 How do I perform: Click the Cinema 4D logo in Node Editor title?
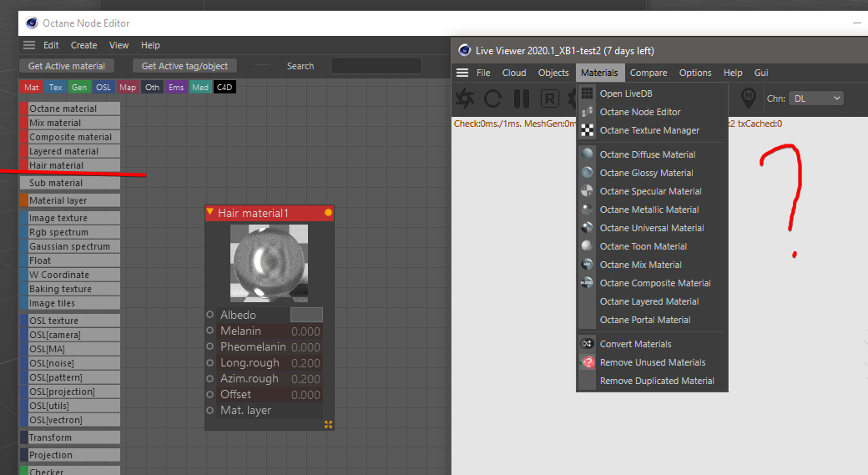[x=32, y=23]
